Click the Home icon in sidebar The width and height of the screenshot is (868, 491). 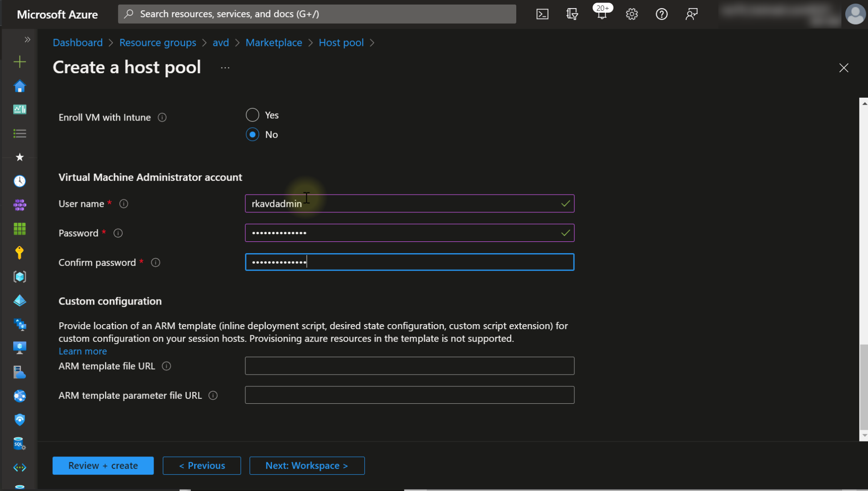tap(20, 86)
